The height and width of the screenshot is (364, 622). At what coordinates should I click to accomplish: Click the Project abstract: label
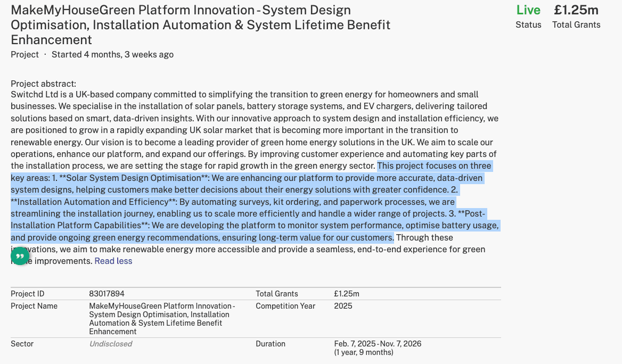coord(43,84)
